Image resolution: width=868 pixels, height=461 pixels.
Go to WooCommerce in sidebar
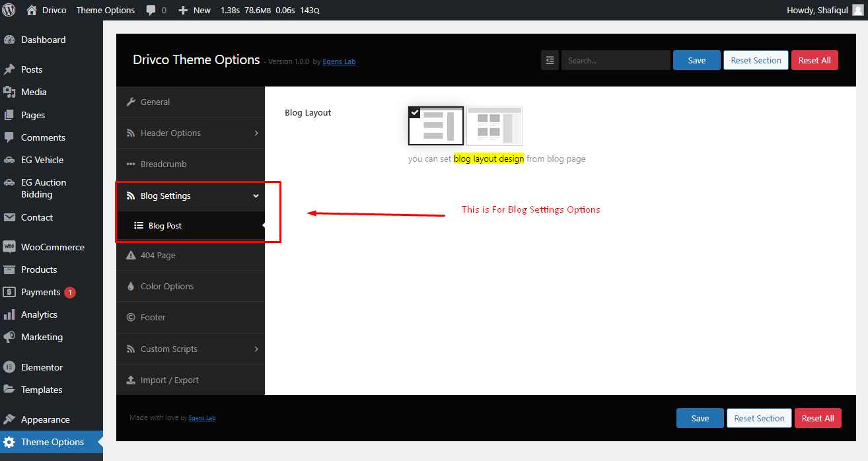coord(52,247)
